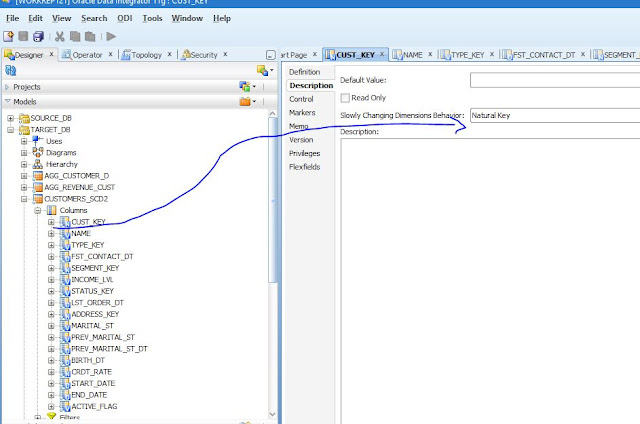Viewport: 640px width, 424px height.
Task: Select the MARITAL_ST column row
Action: tap(92, 326)
